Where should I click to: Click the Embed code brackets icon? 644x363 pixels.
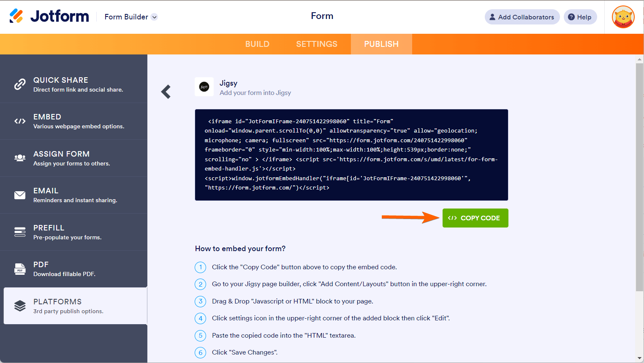20,121
